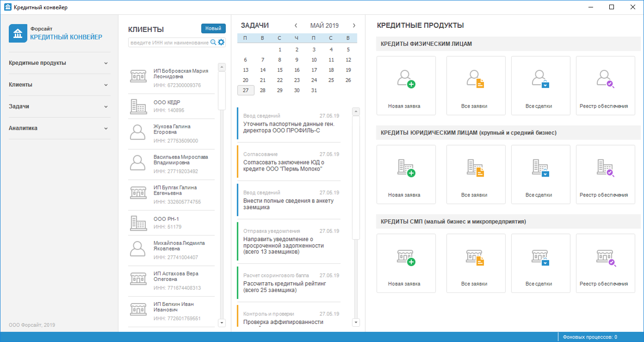Click storefront icon of ИП Белкин Иван Иванович
The width and height of the screenshot is (644, 342).
point(138,310)
